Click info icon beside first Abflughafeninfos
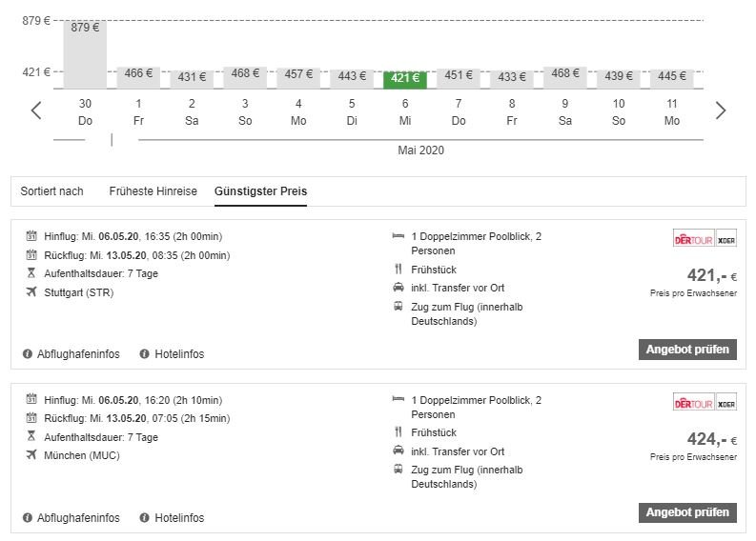The height and width of the screenshot is (541, 756). pos(28,354)
